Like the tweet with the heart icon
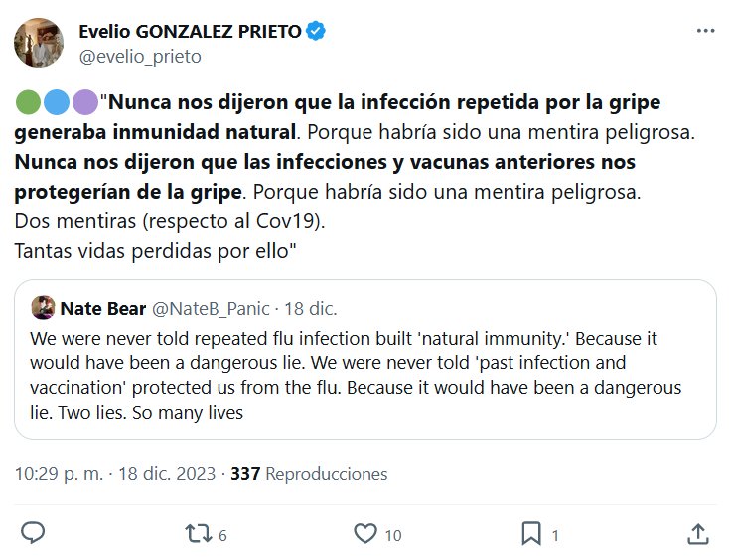Screen dimensions: 729x560 tap(366, 533)
